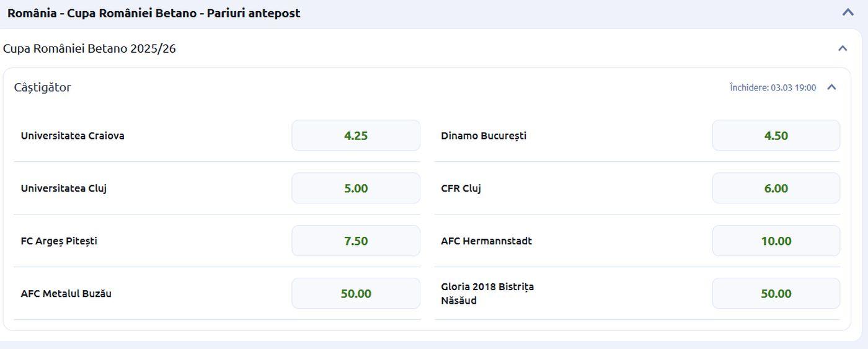This screenshot has width=868, height=349.
Task: Click the Cupa României Betano 2025/26 title
Action: [x=89, y=48]
